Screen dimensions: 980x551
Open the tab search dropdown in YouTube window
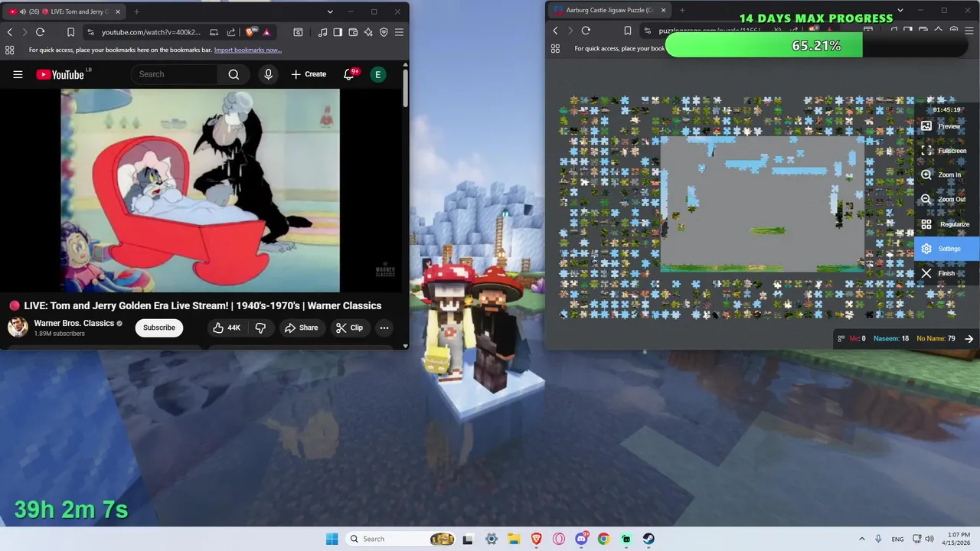(330, 11)
